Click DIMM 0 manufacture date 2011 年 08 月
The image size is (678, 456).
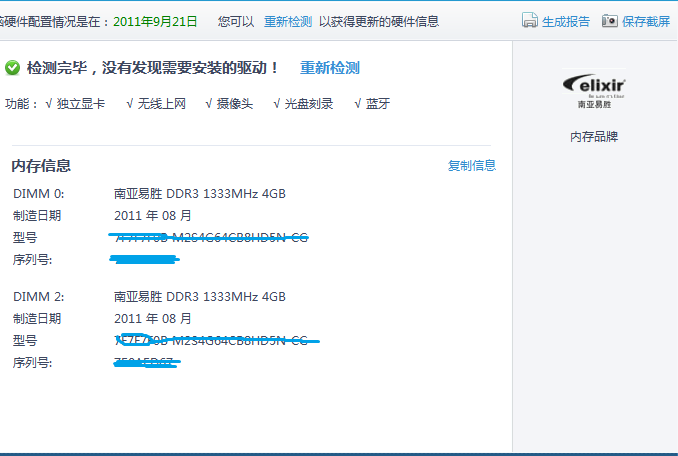click(x=153, y=215)
